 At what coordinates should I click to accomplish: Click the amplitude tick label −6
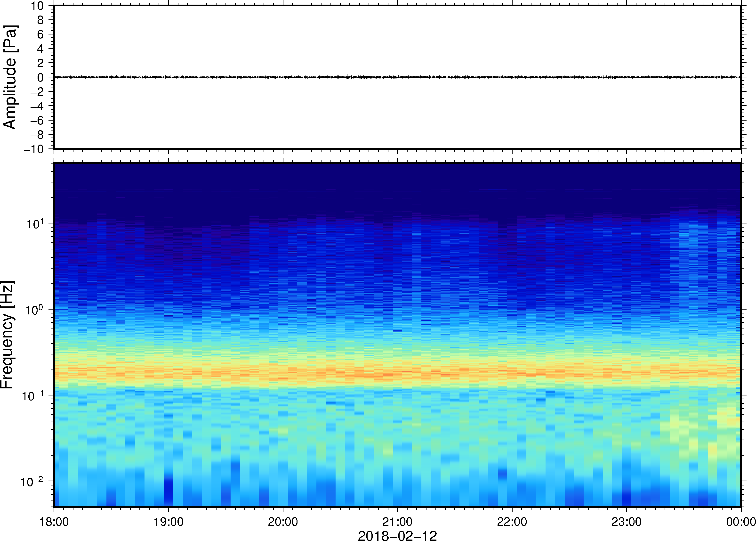pyautogui.click(x=37, y=120)
